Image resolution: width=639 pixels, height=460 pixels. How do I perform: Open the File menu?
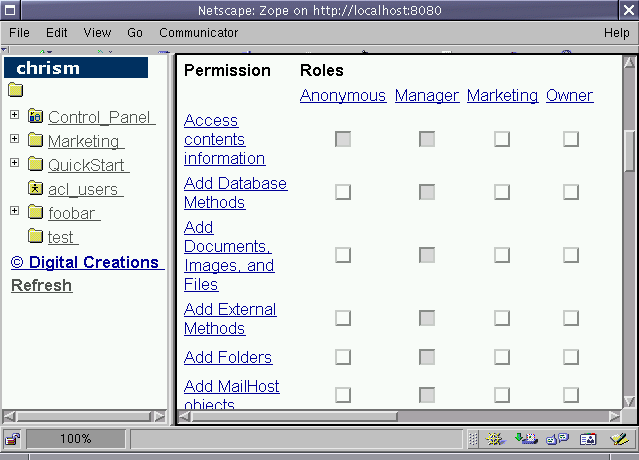[19, 33]
